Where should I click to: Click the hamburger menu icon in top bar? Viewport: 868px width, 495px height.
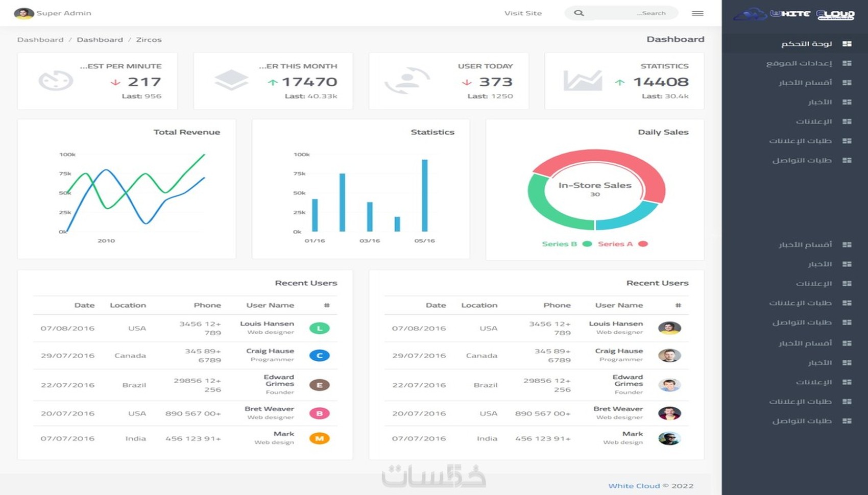pyautogui.click(x=697, y=13)
